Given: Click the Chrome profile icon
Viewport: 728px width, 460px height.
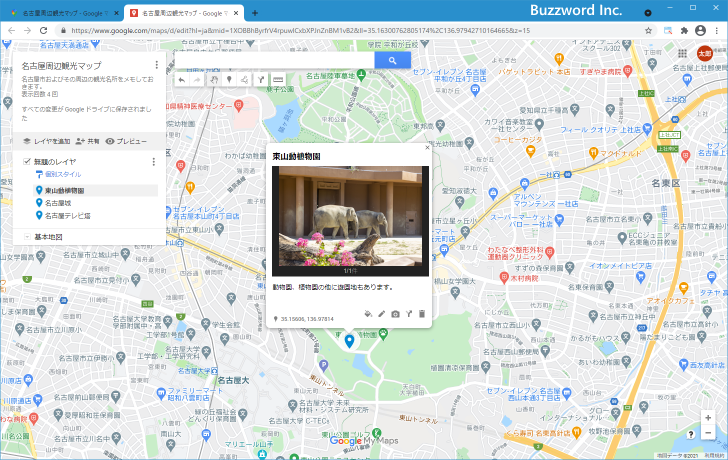Looking at the screenshot, I should [701, 31].
